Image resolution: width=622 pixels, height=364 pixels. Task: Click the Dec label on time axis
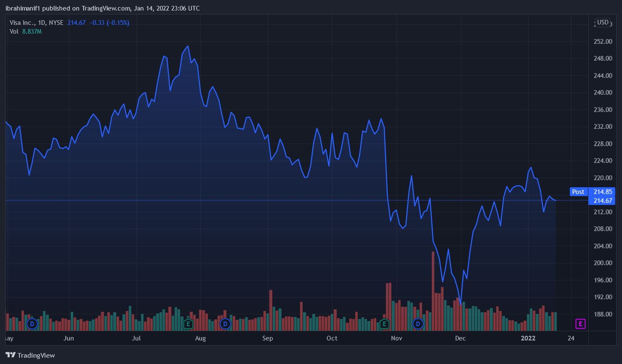(460, 338)
